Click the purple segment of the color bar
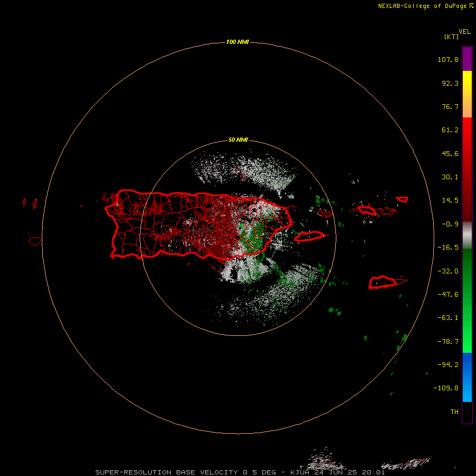Screen dimensions: 476x476 tap(467, 59)
